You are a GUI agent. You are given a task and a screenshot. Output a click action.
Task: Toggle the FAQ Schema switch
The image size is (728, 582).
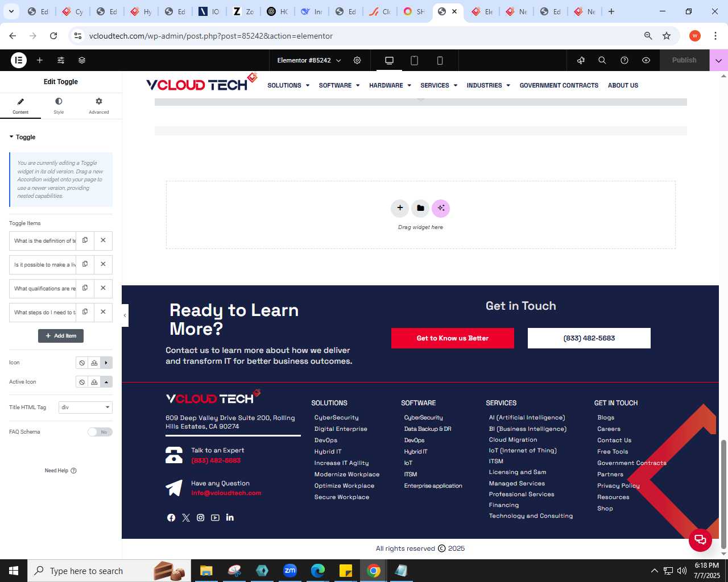click(x=100, y=432)
